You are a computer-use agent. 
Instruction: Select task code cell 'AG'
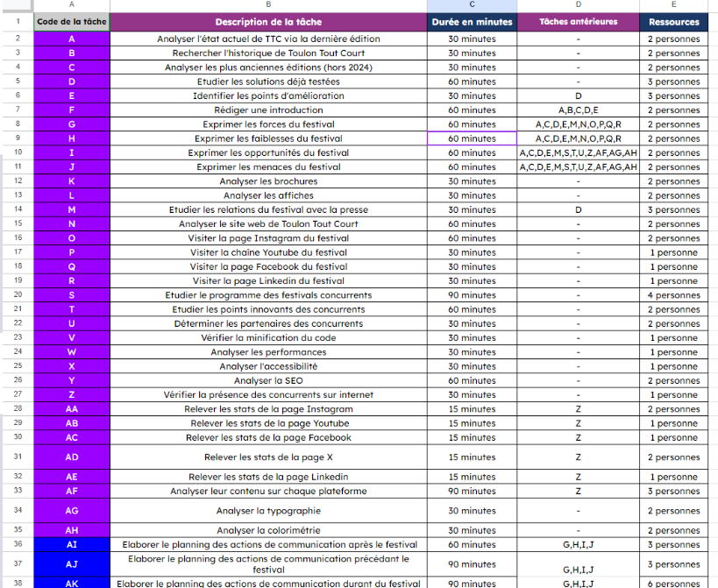(x=71, y=510)
